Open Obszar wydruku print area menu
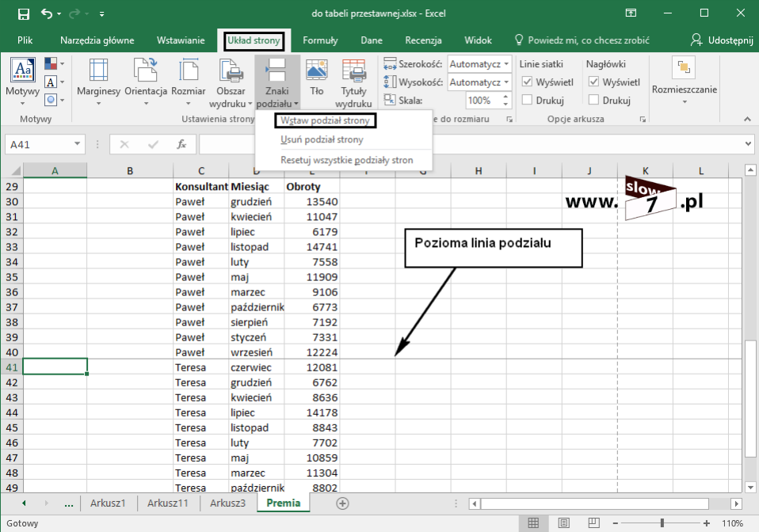The image size is (759, 532). pyautogui.click(x=231, y=82)
